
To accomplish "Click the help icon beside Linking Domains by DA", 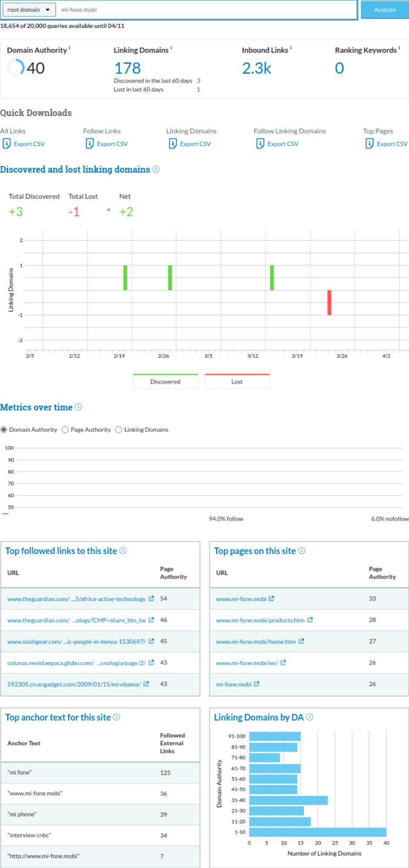I will coord(309,717).
